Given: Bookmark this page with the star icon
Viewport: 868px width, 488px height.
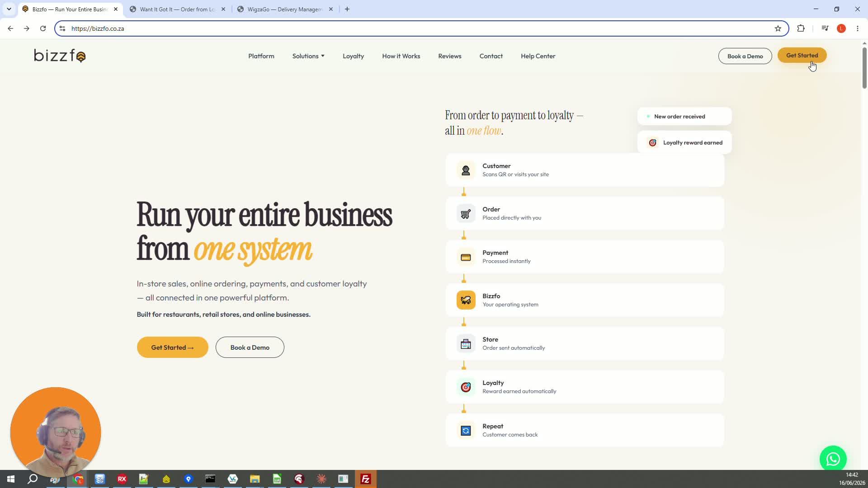Looking at the screenshot, I should (x=778, y=28).
